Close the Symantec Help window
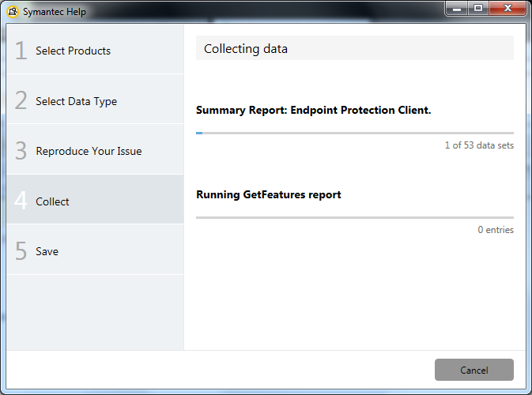532x395 pixels. [507, 9]
